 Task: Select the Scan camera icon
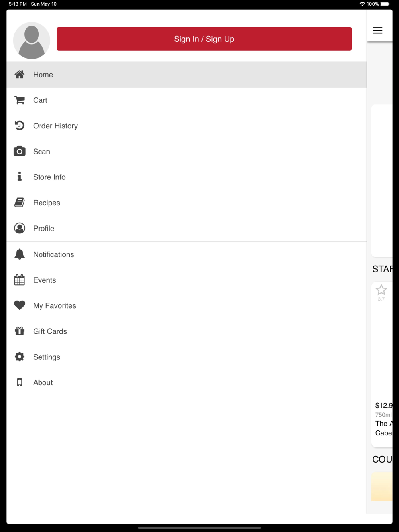[20, 151]
